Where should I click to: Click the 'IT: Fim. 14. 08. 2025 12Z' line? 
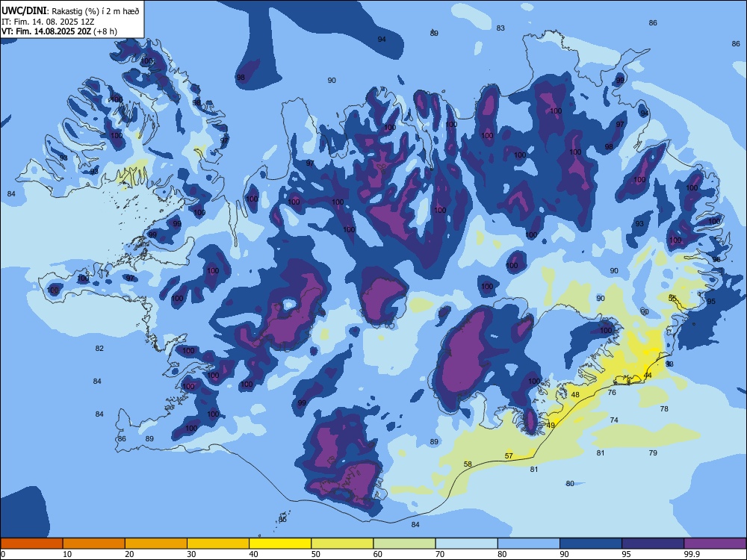46,22
